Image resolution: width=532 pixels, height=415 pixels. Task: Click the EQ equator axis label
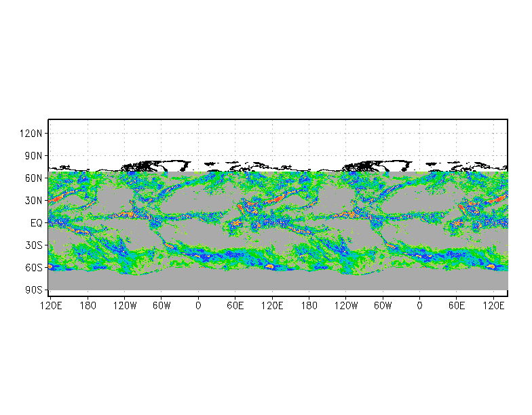(x=37, y=223)
